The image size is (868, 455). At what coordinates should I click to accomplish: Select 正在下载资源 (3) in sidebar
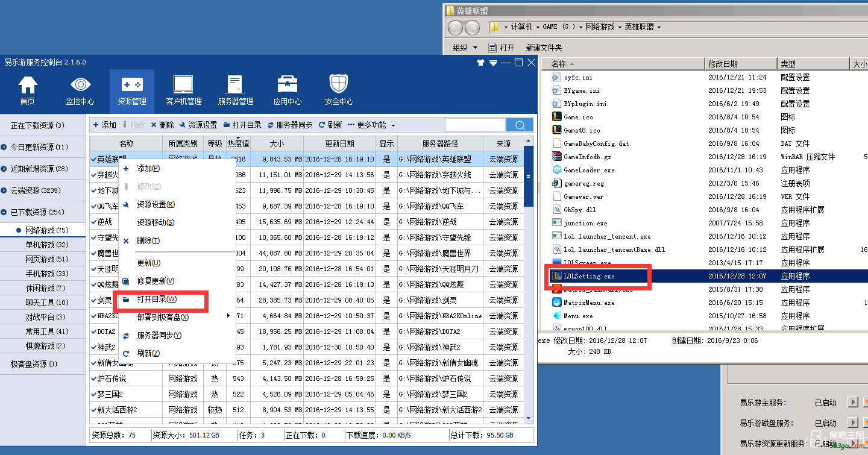(37, 125)
